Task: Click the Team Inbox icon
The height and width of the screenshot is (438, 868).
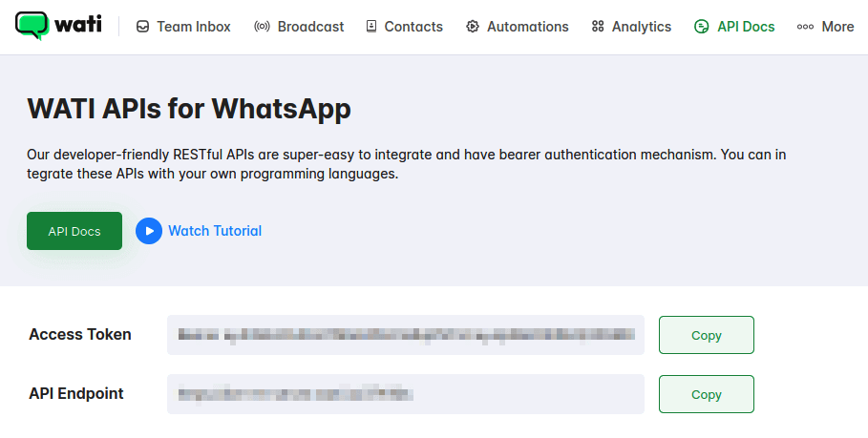Action: pos(143,27)
